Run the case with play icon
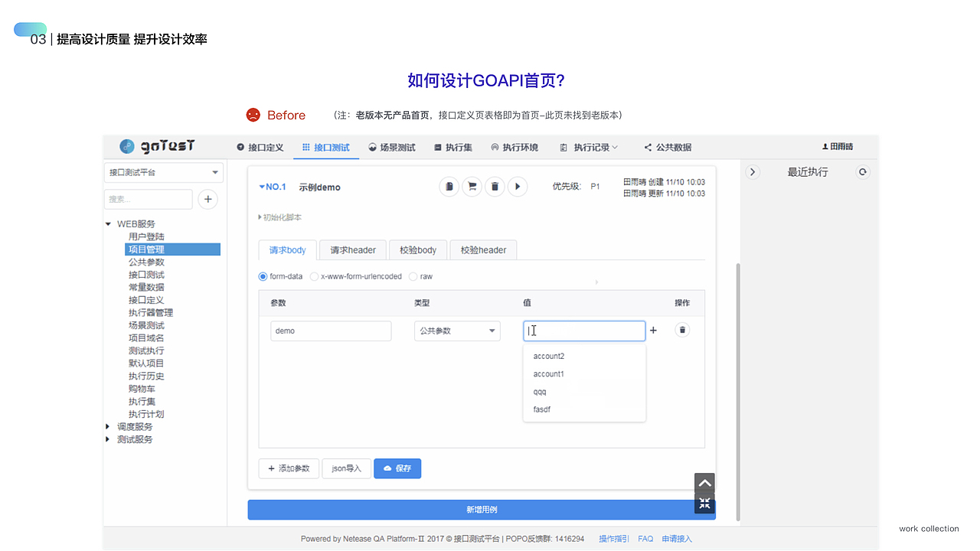The width and height of the screenshot is (980, 551). point(518,186)
